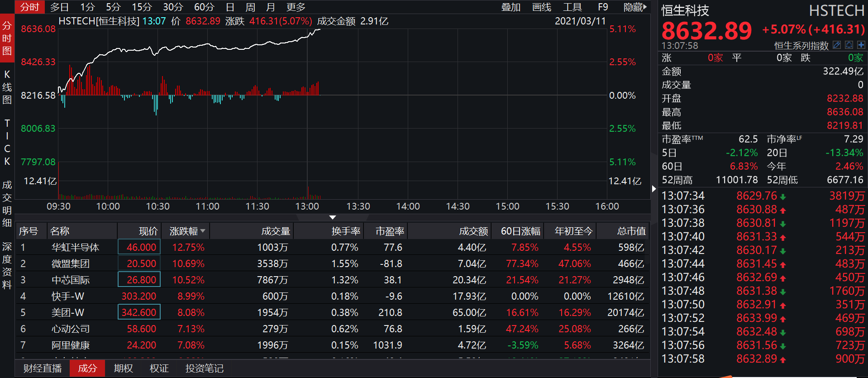Select the 多日 multi-day view
This screenshot has height=378, width=868.
tap(59, 7)
